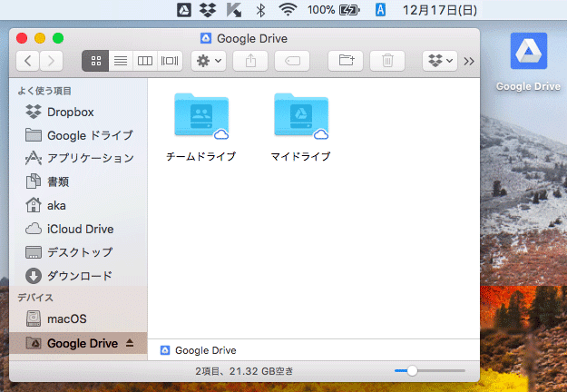Open the gear action menu
567x392 pixels.
209,61
